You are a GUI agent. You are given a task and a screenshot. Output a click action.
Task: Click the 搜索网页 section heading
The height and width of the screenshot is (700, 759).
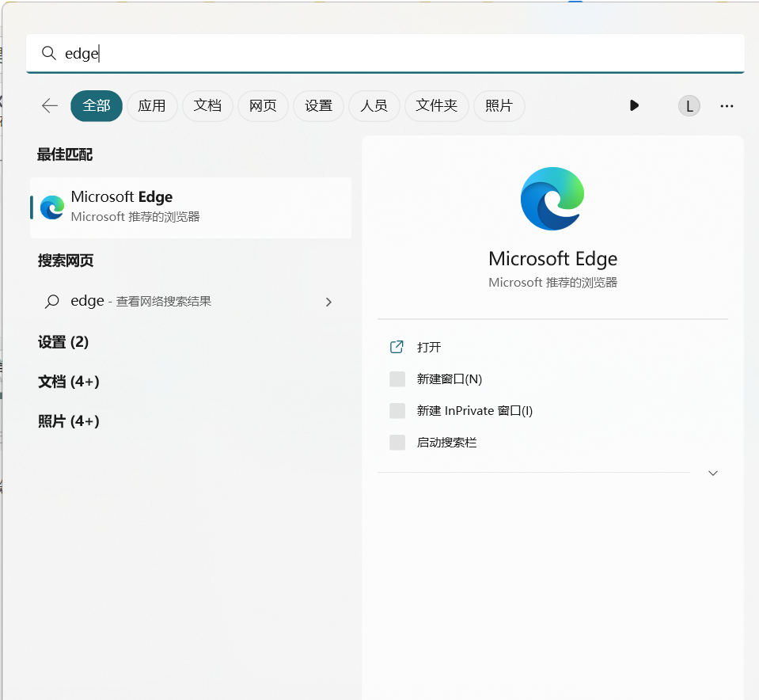(66, 261)
